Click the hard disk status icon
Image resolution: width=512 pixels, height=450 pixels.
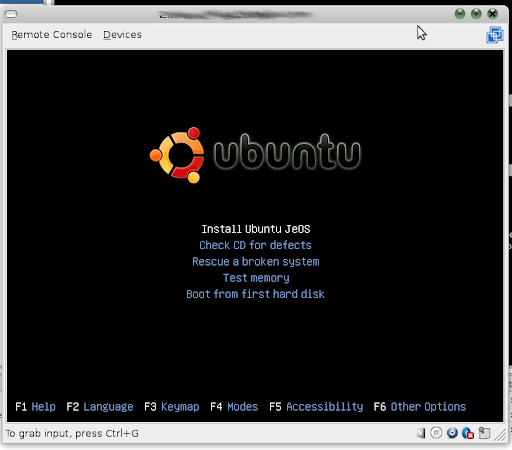click(421, 433)
